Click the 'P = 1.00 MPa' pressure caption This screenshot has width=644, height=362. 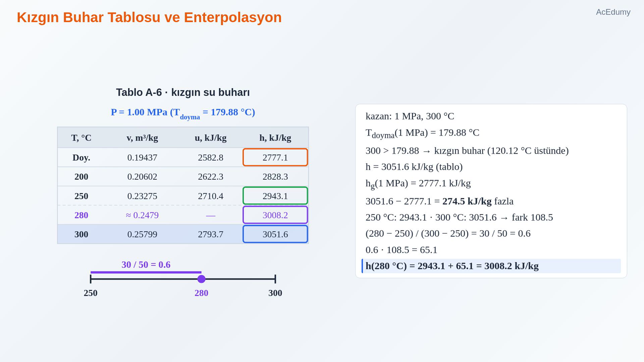pyautogui.click(x=183, y=113)
